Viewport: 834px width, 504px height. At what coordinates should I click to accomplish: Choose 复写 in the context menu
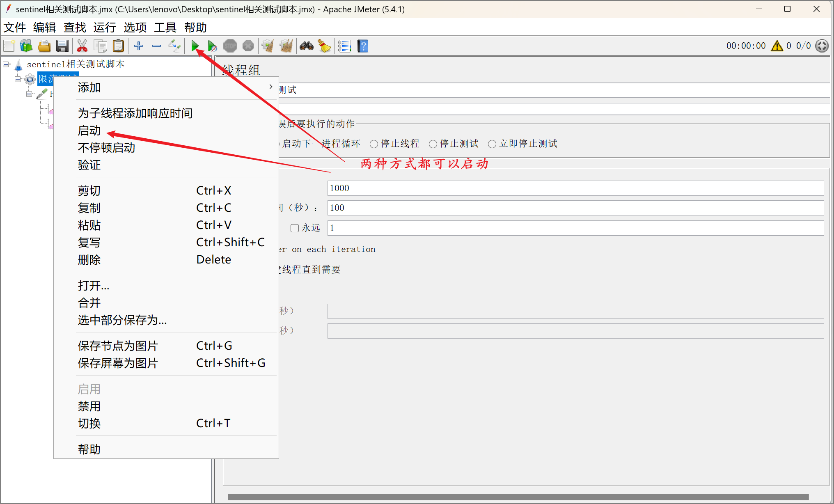click(166, 242)
